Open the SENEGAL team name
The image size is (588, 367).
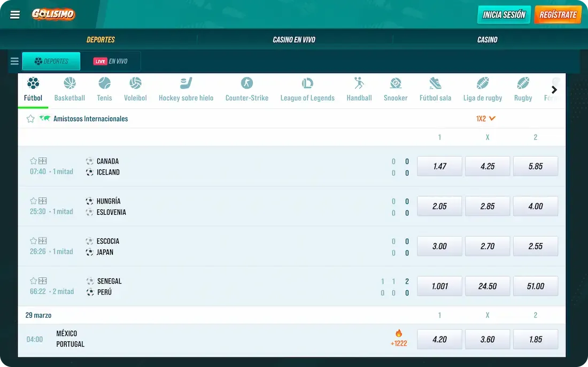click(x=110, y=281)
